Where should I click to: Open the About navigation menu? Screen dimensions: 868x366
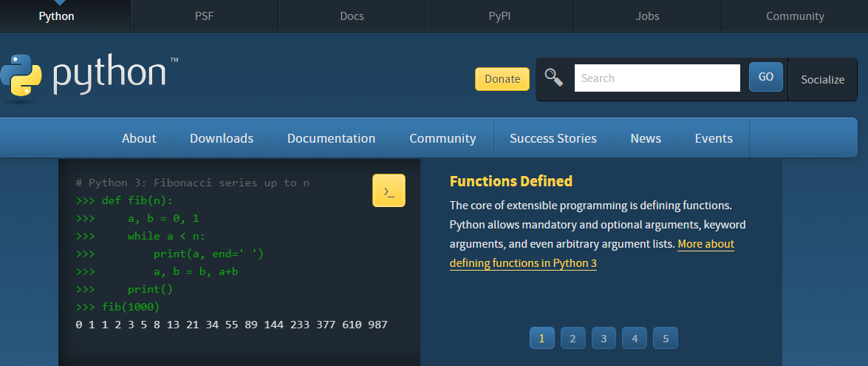point(139,138)
